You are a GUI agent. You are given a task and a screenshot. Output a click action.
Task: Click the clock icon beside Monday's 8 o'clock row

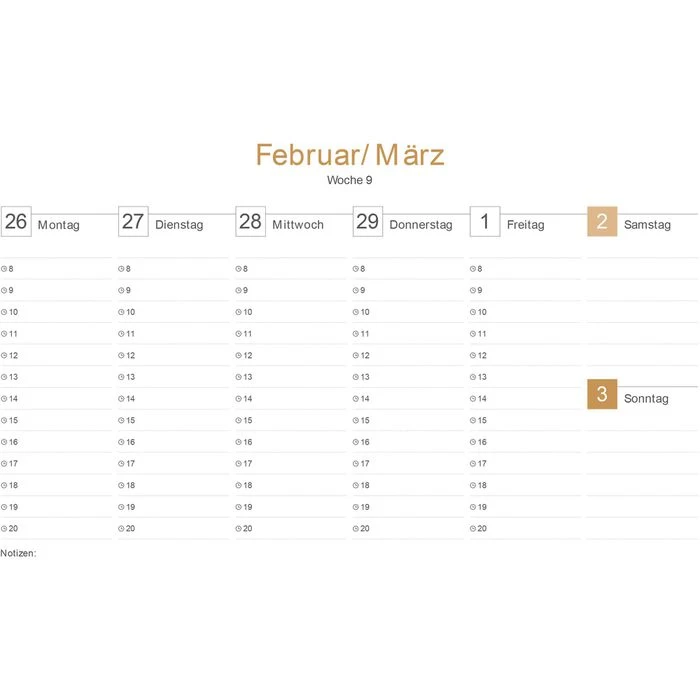pyautogui.click(x=4, y=269)
